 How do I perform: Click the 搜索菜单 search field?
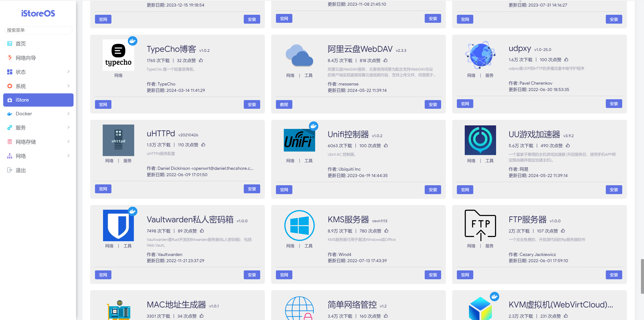coord(38,30)
